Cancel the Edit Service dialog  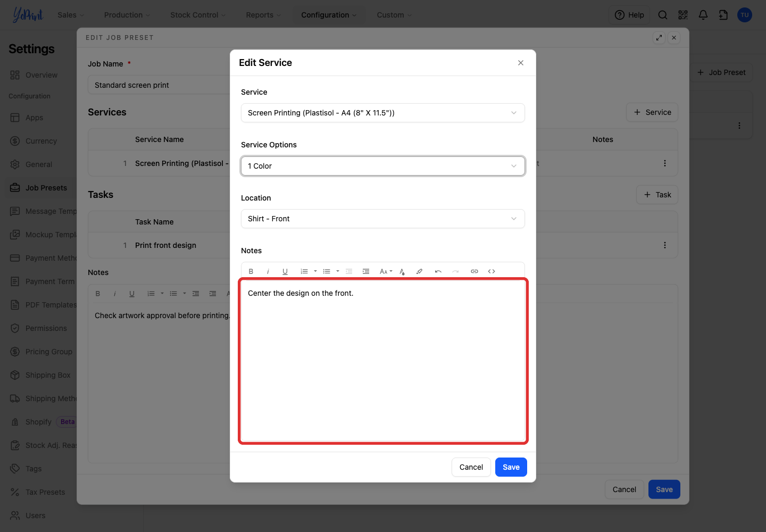(x=471, y=467)
